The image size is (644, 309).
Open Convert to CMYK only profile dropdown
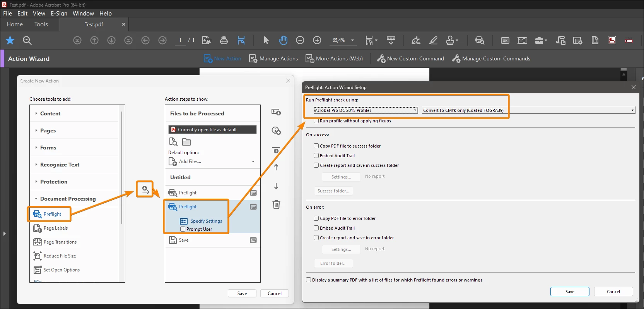pyautogui.click(x=529, y=110)
